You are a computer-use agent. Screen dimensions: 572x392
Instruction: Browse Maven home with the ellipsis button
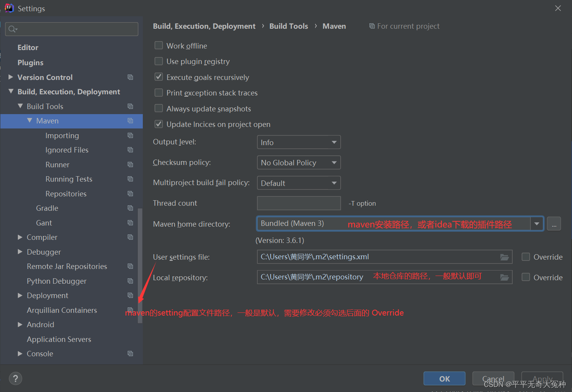click(554, 224)
